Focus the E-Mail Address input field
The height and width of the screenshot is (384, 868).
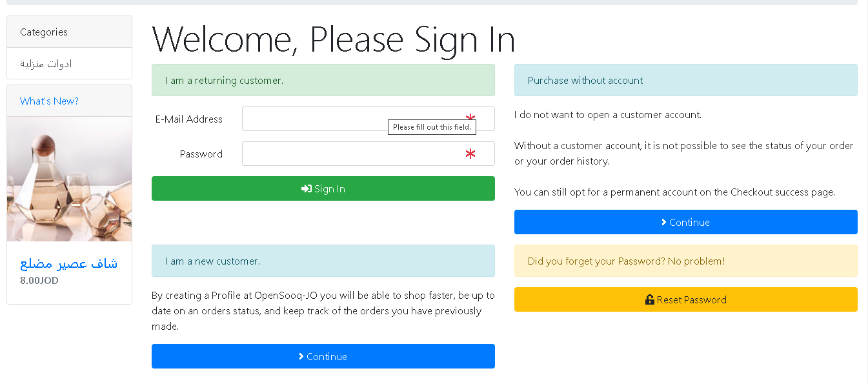368,119
